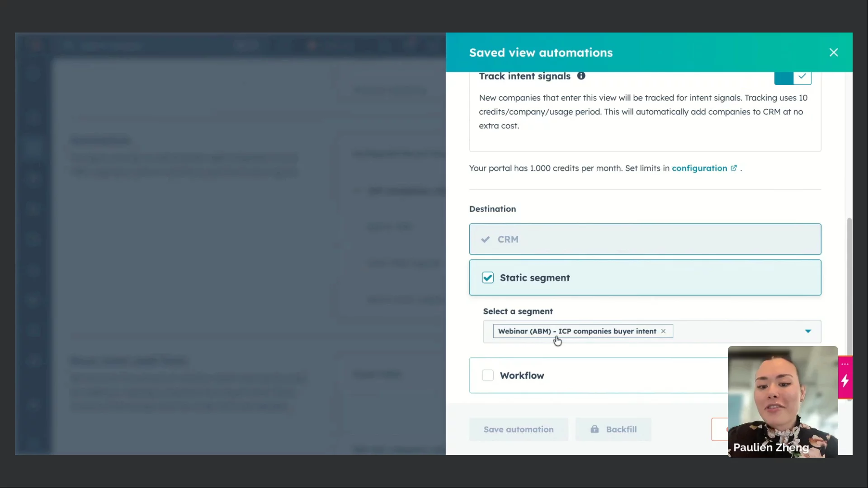
Task: Close the Saved view automations panel
Action: tap(834, 52)
